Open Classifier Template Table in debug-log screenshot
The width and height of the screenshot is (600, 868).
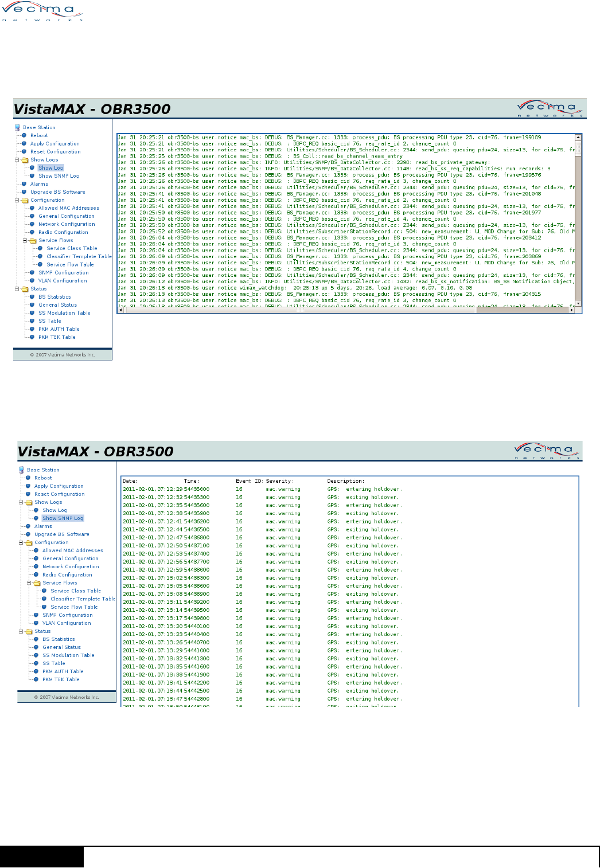click(x=79, y=256)
